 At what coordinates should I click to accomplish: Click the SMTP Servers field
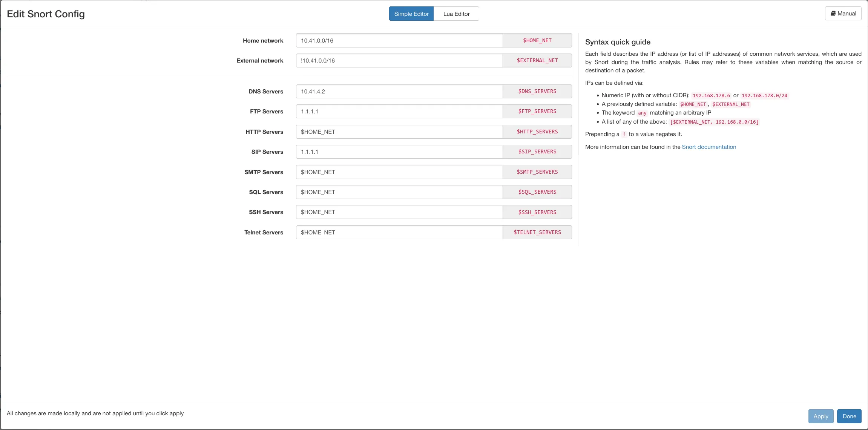click(399, 172)
